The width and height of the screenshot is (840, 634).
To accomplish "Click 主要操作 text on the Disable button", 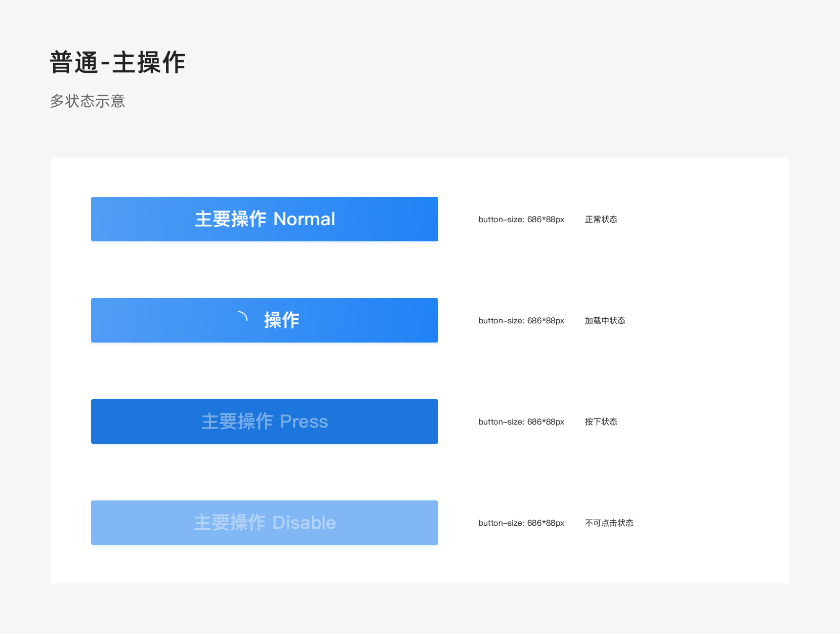I will [x=230, y=523].
